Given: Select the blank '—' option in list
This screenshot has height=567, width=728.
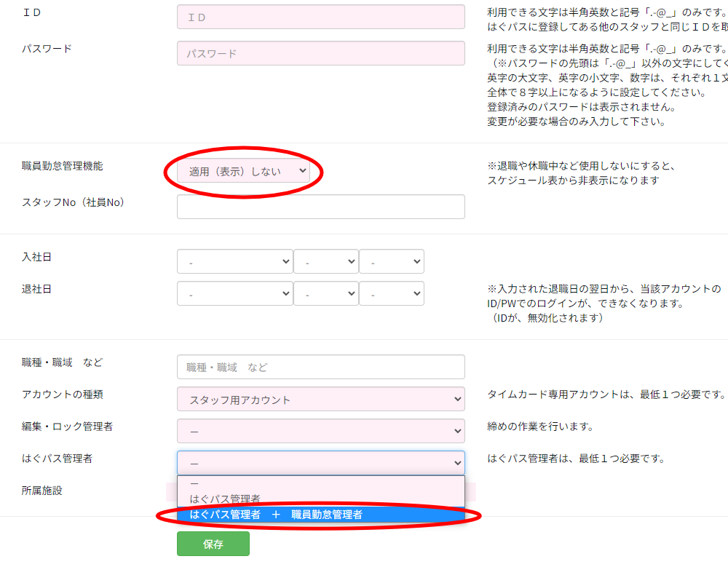Looking at the screenshot, I should click(320, 483).
